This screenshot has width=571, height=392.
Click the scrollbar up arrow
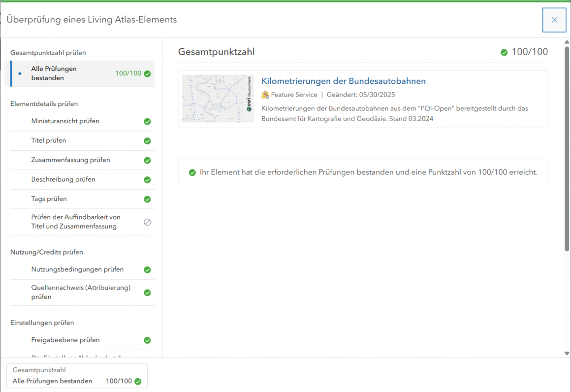[567, 42]
